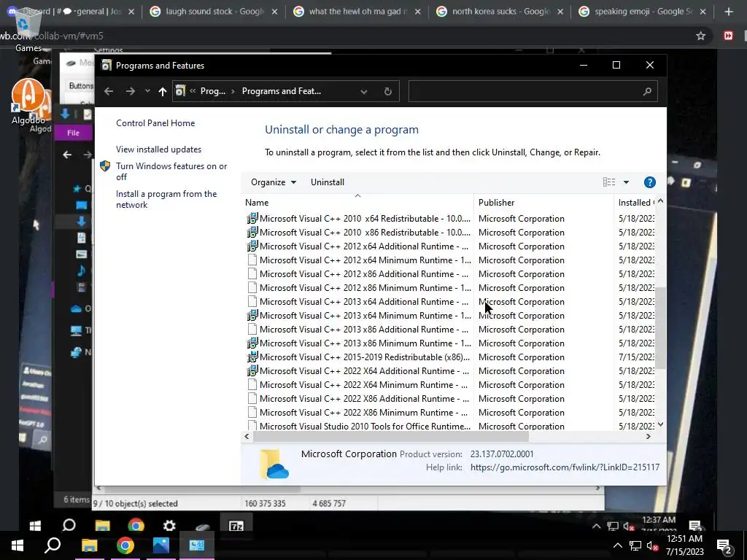This screenshot has height=560, width=747.
Task: Click installer icon of Visual C++ 2015-2019 Redistributable
Action: 252,356
